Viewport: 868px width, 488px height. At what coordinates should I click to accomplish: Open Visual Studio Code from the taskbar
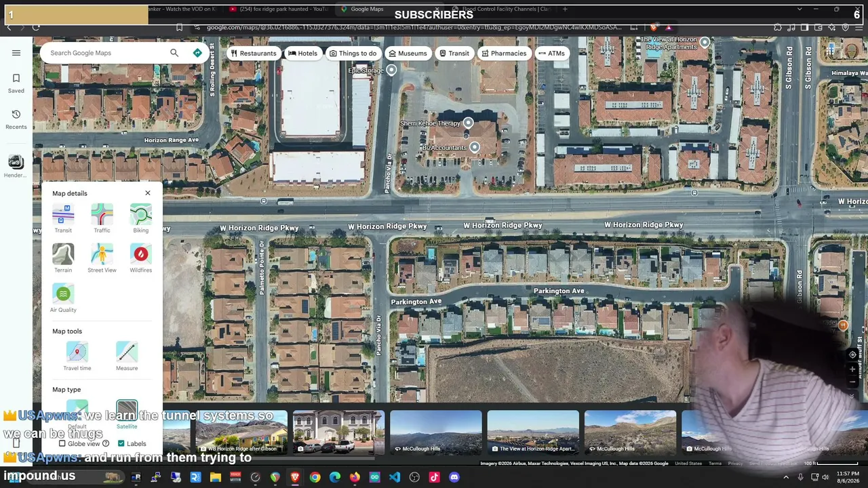pyautogui.click(x=395, y=477)
